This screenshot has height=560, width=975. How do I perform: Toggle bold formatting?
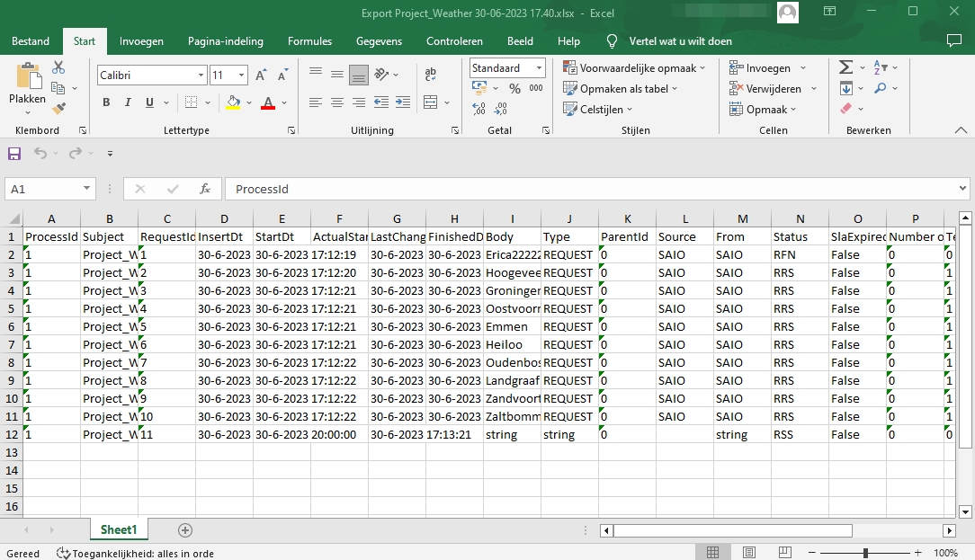click(x=106, y=102)
